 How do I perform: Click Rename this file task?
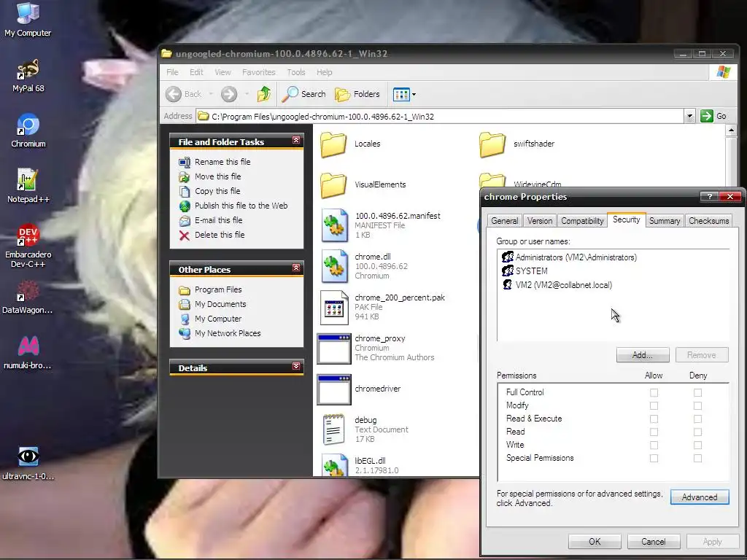(x=222, y=162)
